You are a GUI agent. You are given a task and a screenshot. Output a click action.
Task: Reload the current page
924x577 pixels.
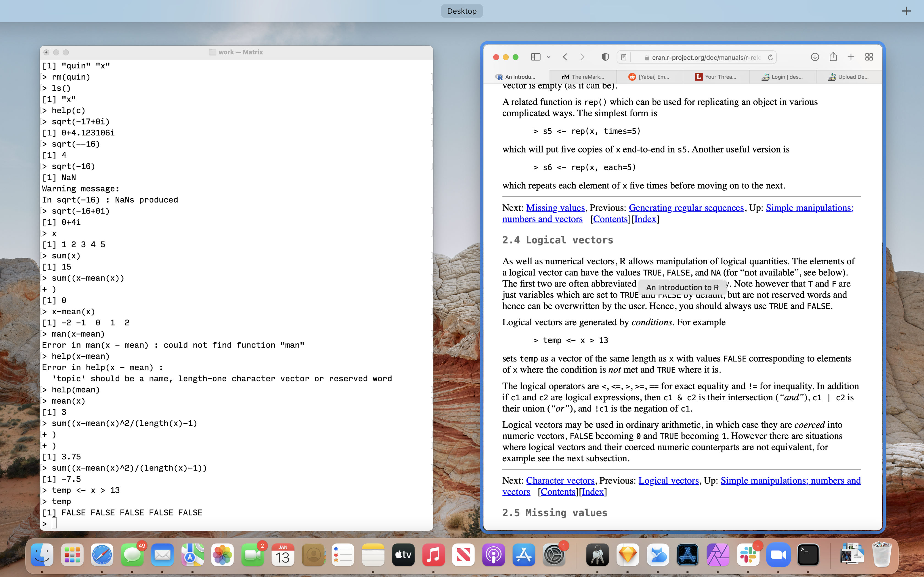(x=771, y=57)
